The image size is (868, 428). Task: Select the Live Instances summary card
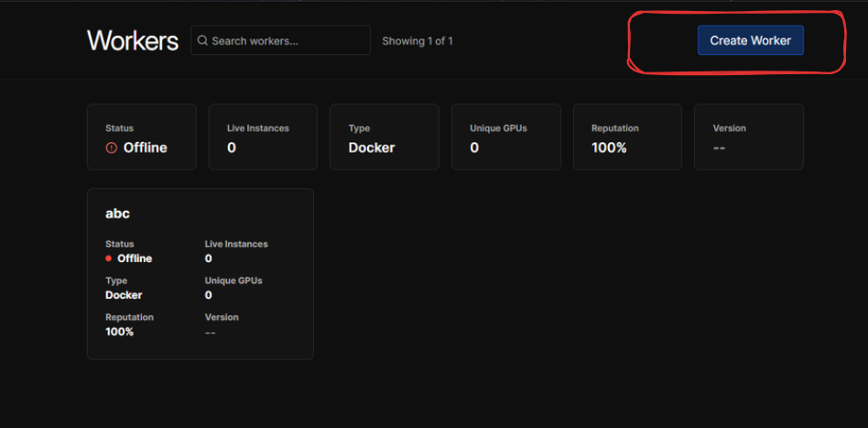tap(263, 137)
